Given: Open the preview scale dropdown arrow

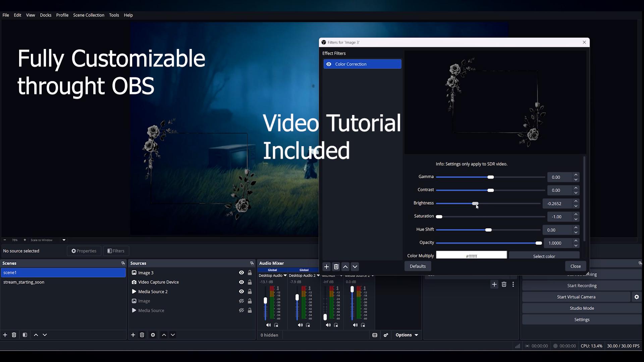Looking at the screenshot, I should [x=64, y=240].
